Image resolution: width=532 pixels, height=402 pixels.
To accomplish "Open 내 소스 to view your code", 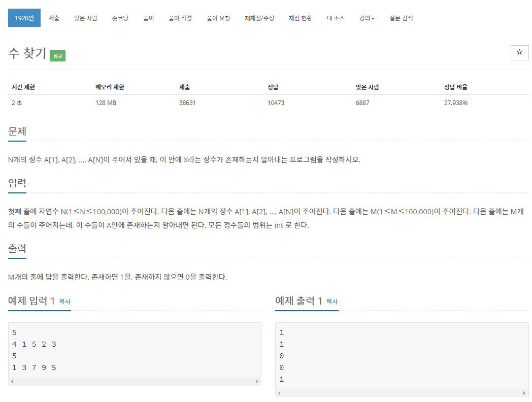I will point(335,18).
